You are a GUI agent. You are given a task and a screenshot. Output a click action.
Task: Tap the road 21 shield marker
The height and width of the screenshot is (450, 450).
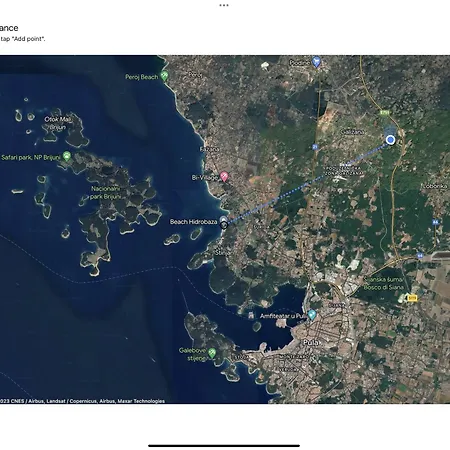click(x=315, y=147)
